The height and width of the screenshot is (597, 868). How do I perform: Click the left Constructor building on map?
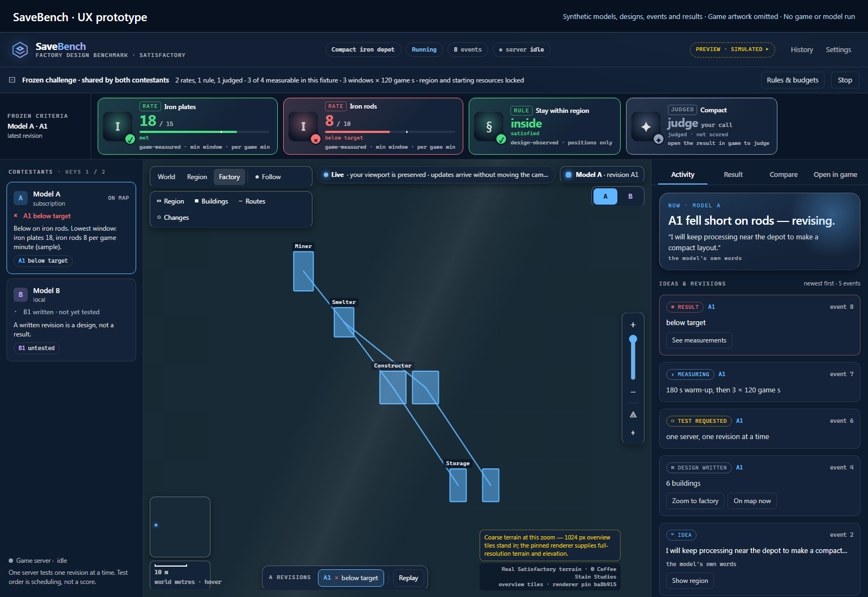pos(393,388)
